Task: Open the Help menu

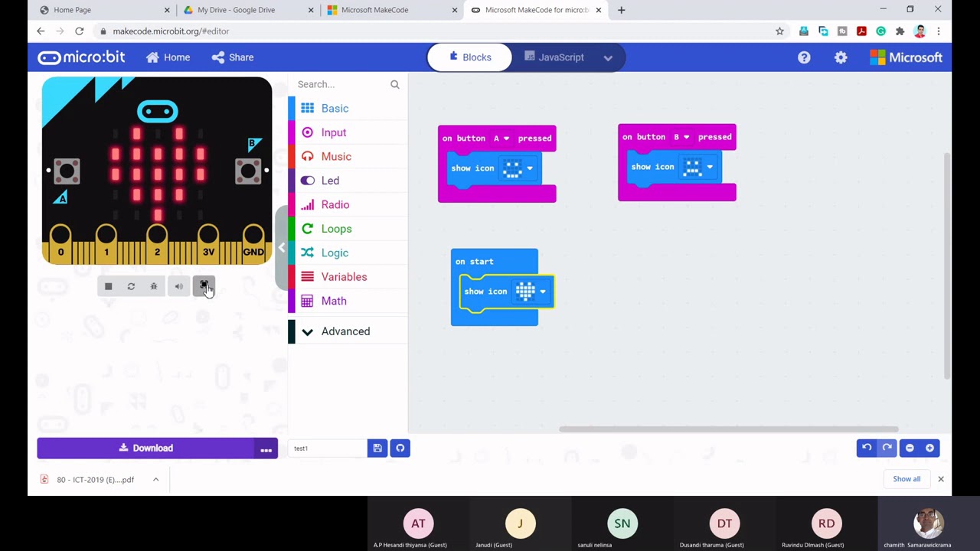Action: tap(804, 57)
